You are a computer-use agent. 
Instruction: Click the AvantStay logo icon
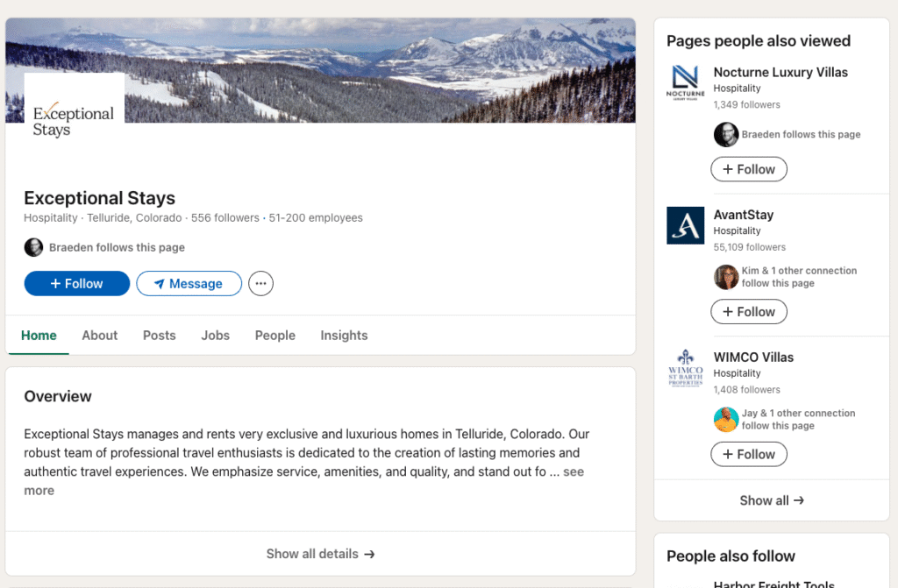pyautogui.click(x=685, y=225)
